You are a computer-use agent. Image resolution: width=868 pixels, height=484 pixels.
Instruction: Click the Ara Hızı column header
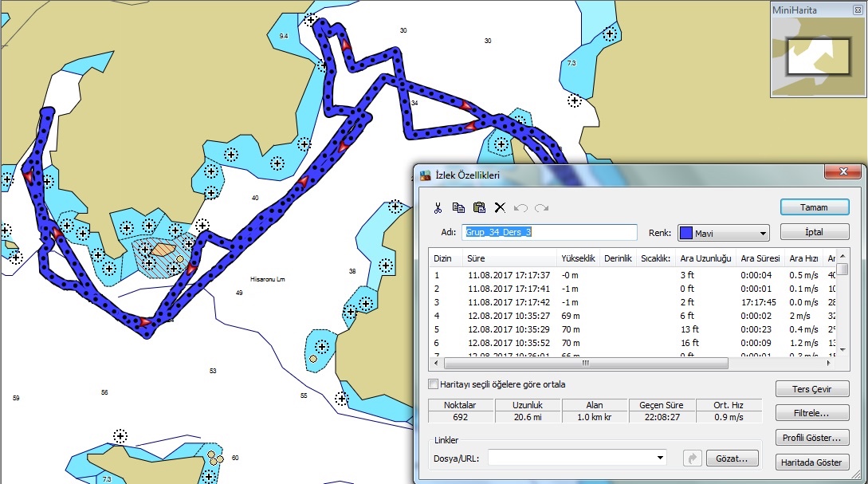click(x=803, y=258)
